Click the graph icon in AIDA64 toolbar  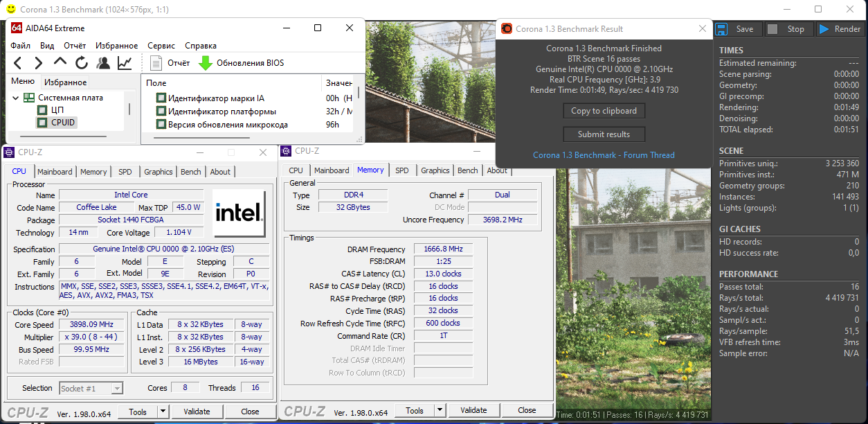coord(125,63)
